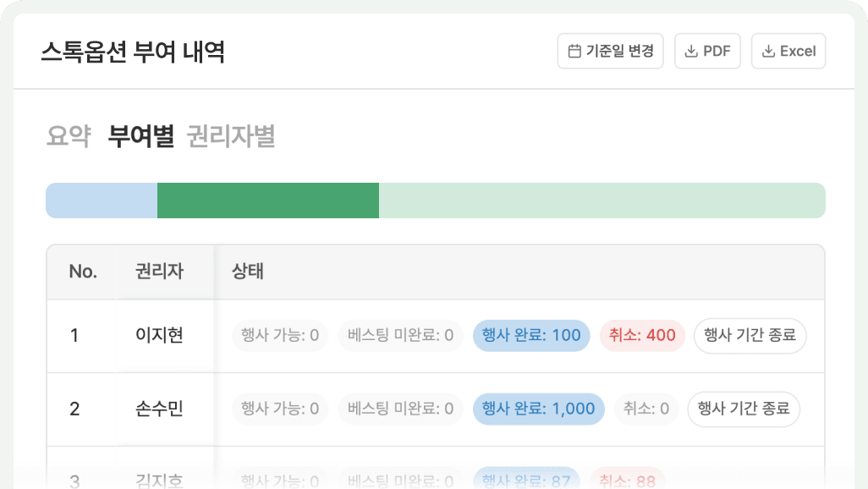Image resolution: width=868 pixels, height=489 pixels.
Task: Click the red 취소: 400 badge
Action: pos(642,335)
